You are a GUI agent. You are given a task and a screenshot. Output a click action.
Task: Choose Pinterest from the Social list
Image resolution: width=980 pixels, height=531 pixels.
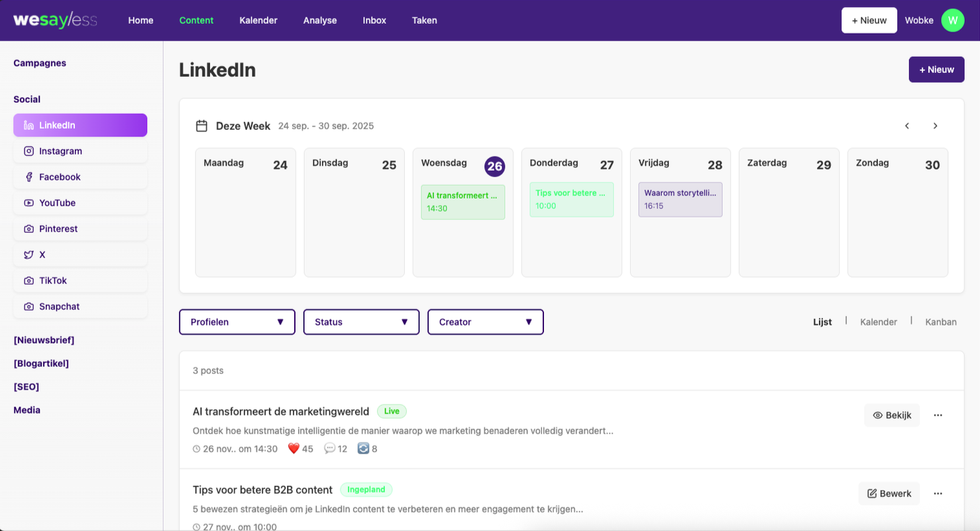click(x=80, y=229)
